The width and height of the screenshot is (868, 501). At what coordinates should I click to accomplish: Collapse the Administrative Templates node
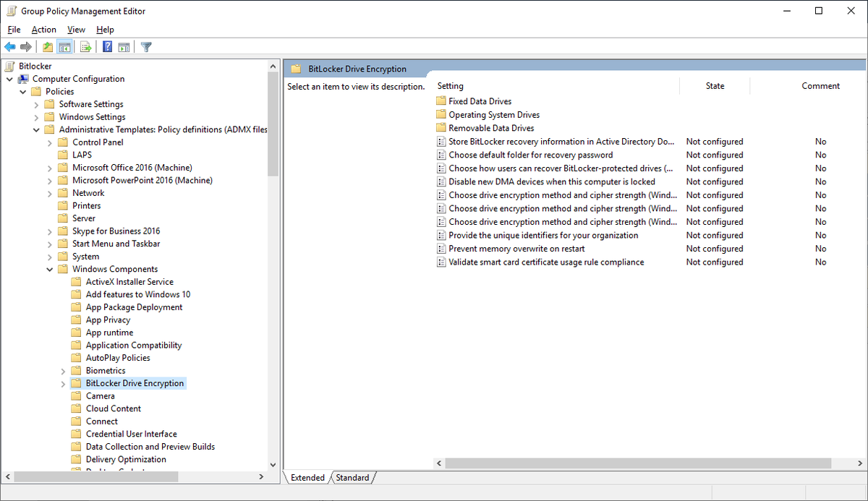coord(37,129)
